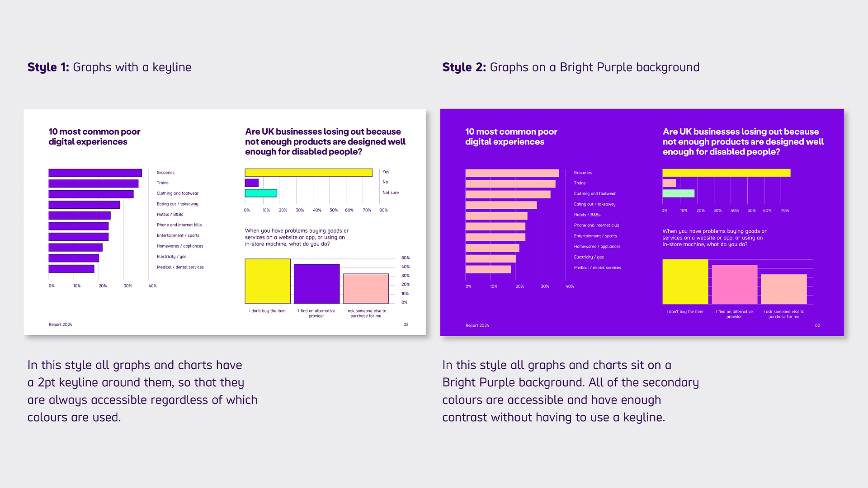Click the page number 02 on white slide
The height and width of the screenshot is (488, 868).
(406, 324)
